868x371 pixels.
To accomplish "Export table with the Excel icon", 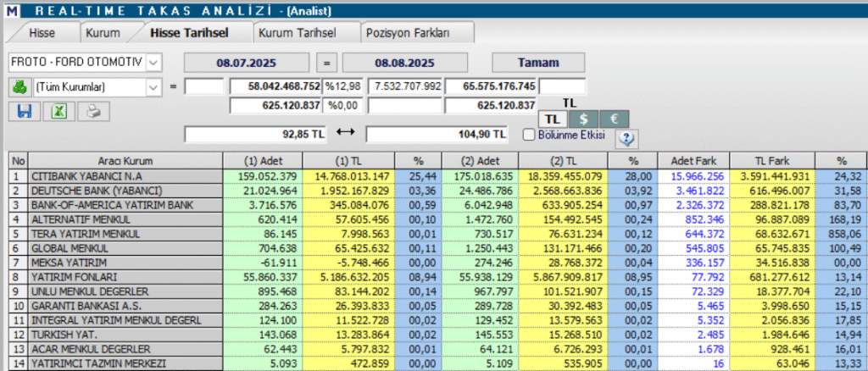I will (x=60, y=112).
